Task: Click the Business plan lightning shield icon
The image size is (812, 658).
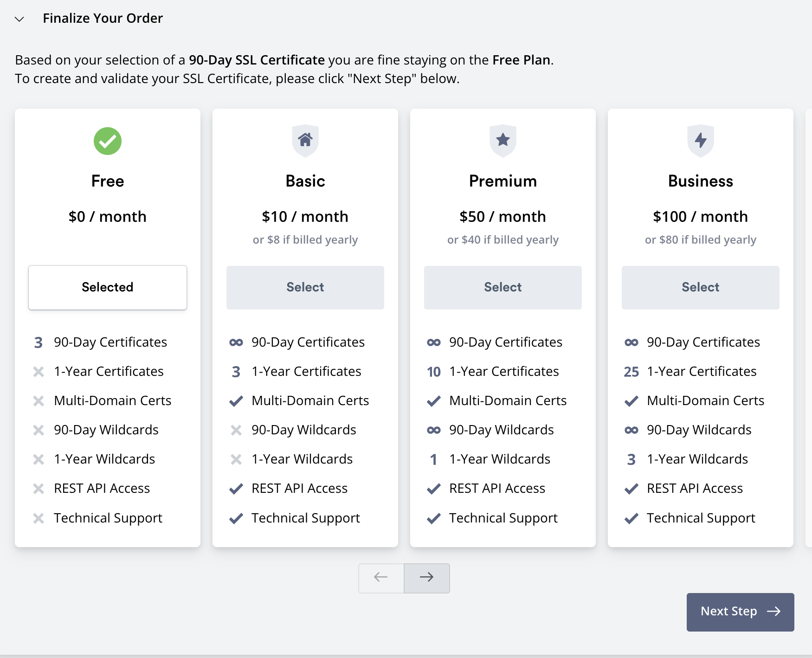Action: pos(701,141)
